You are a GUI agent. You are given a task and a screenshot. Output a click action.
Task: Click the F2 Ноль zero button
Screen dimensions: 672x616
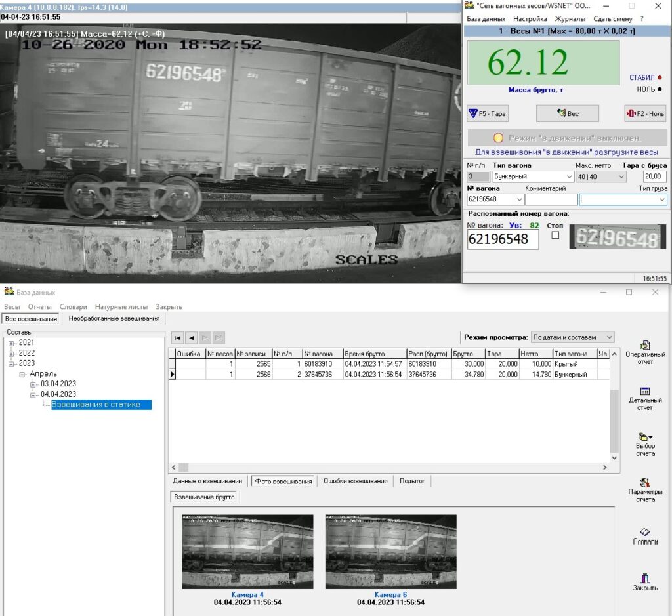tap(645, 113)
